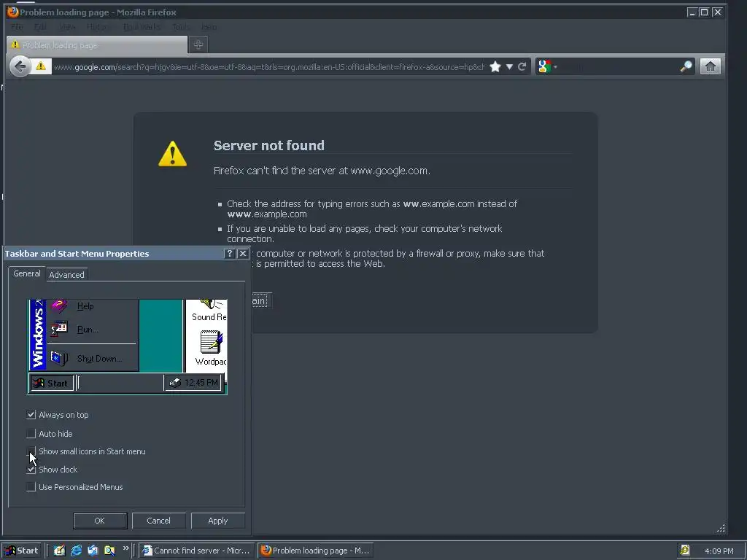Open the File menu in Firefox
This screenshot has height=560, width=747.
click(x=18, y=27)
